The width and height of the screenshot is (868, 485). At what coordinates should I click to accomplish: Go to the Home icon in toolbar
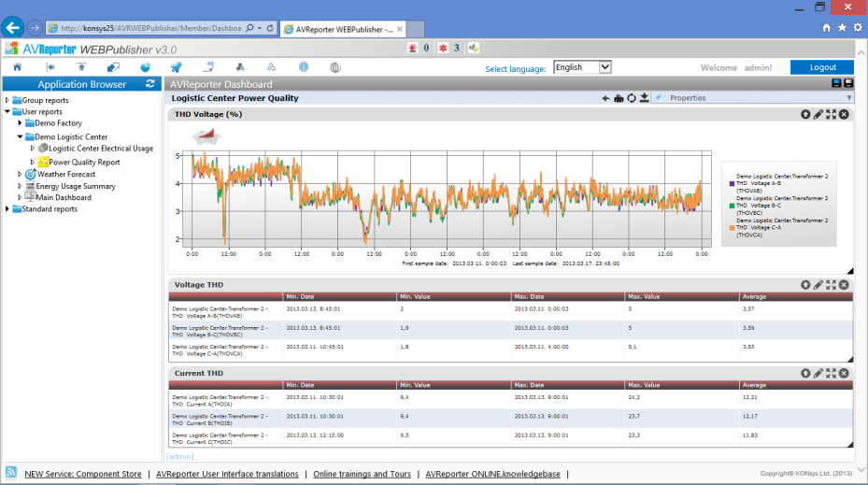pos(17,67)
